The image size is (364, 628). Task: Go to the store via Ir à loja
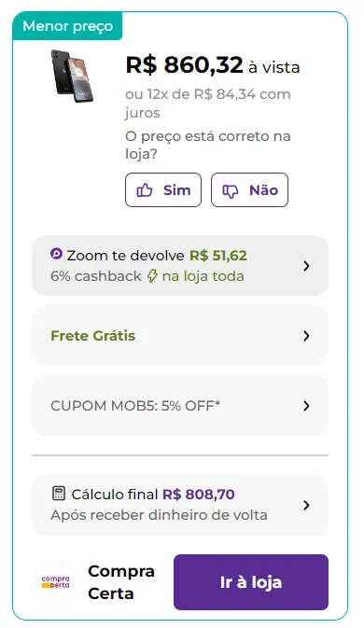tap(251, 582)
